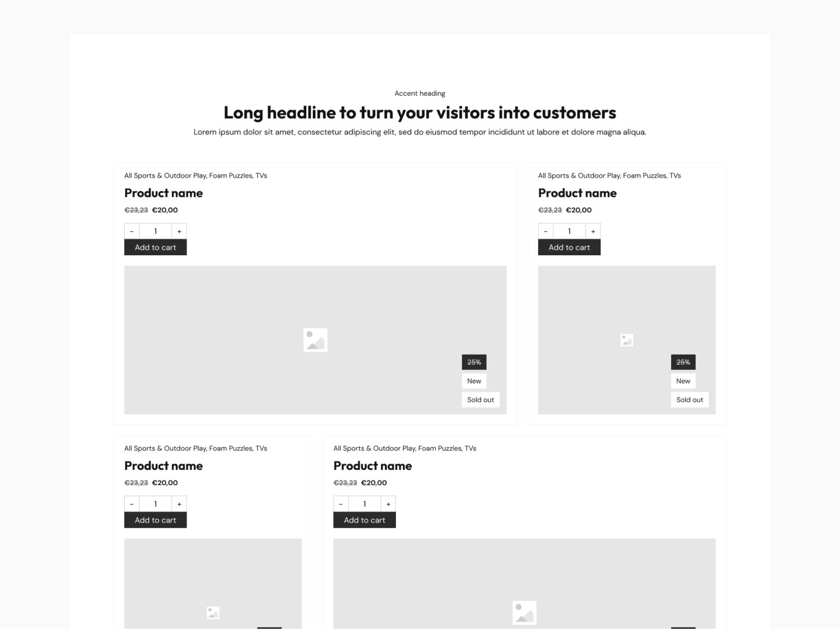Add the top-right product to cart
This screenshot has width=840, height=629.
pos(569,248)
